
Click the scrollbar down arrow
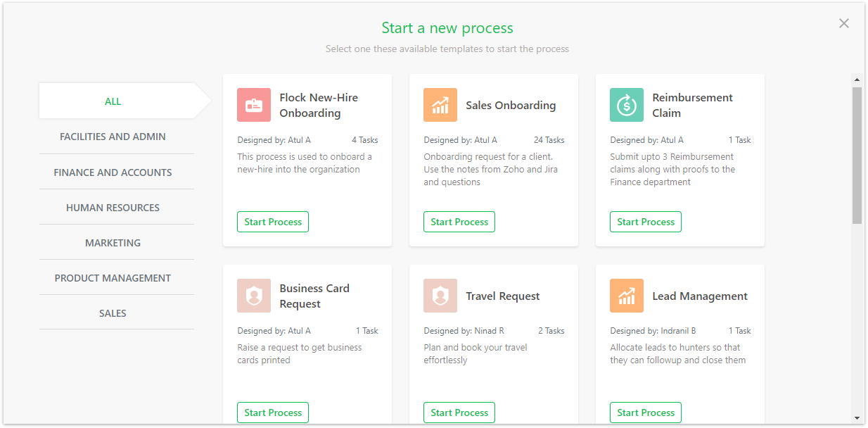coord(857,417)
